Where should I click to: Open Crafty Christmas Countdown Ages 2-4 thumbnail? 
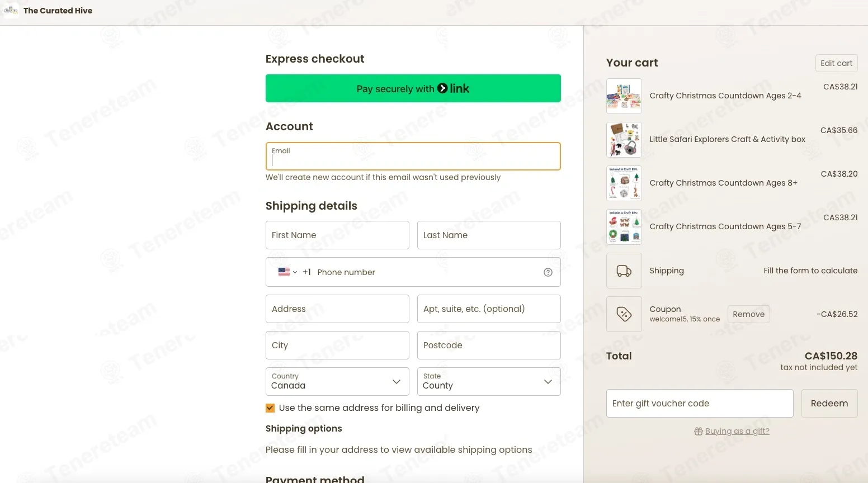coord(624,96)
